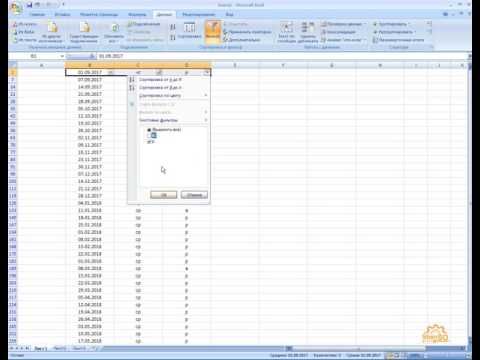The width and height of the screenshot is (480, 360).
Task: Click in the formula bar showing 01.09.2017
Action: [282, 56]
